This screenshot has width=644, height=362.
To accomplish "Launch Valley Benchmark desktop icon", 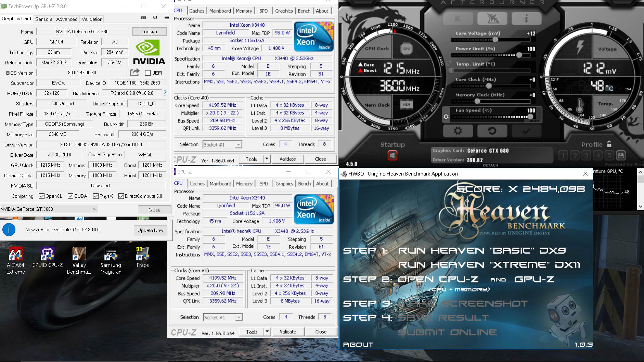I will click(79, 260).
